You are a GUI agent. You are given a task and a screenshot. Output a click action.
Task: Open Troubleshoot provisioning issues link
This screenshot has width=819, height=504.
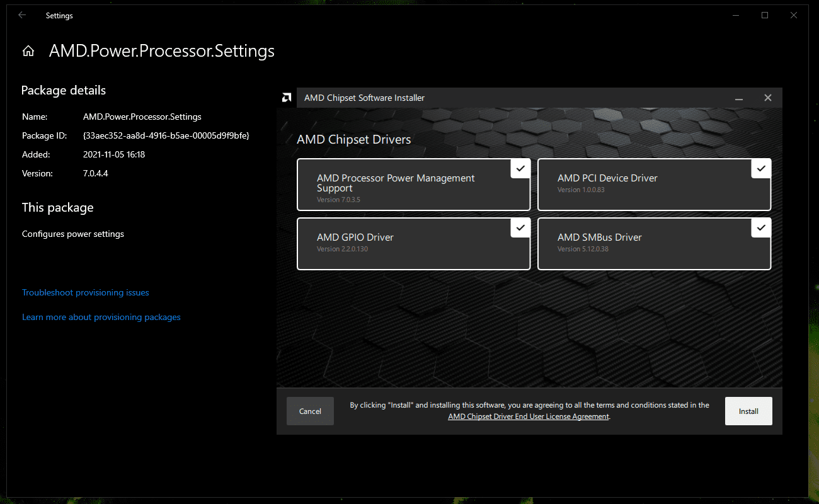(x=86, y=292)
